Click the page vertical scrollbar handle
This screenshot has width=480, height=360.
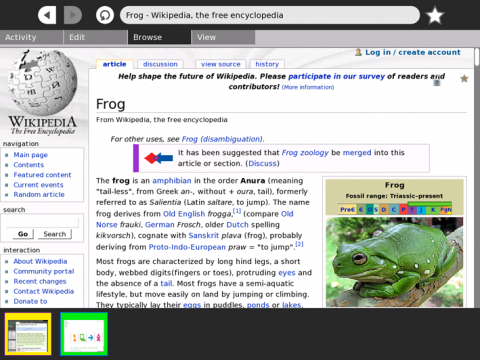click(477, 57)
